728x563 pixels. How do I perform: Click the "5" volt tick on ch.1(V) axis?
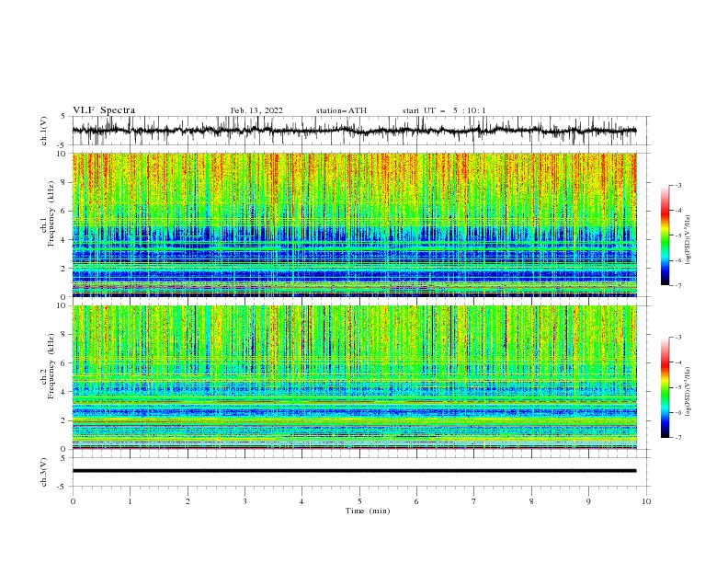click(x=63, y=117)
